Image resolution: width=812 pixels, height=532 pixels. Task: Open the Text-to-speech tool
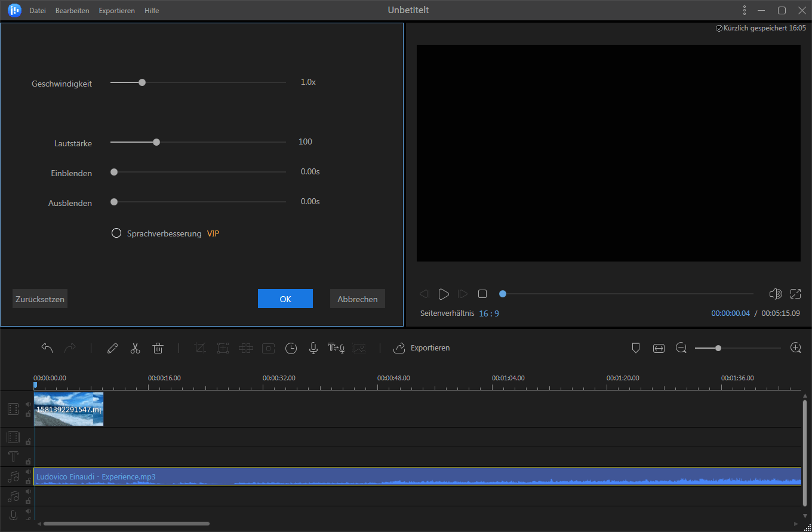click(336, 348)
